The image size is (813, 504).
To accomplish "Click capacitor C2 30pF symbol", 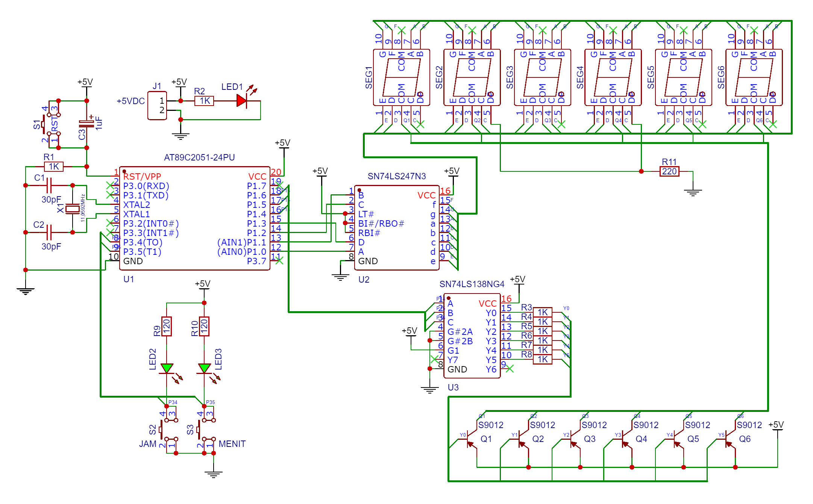I will (x=49, y=232).
